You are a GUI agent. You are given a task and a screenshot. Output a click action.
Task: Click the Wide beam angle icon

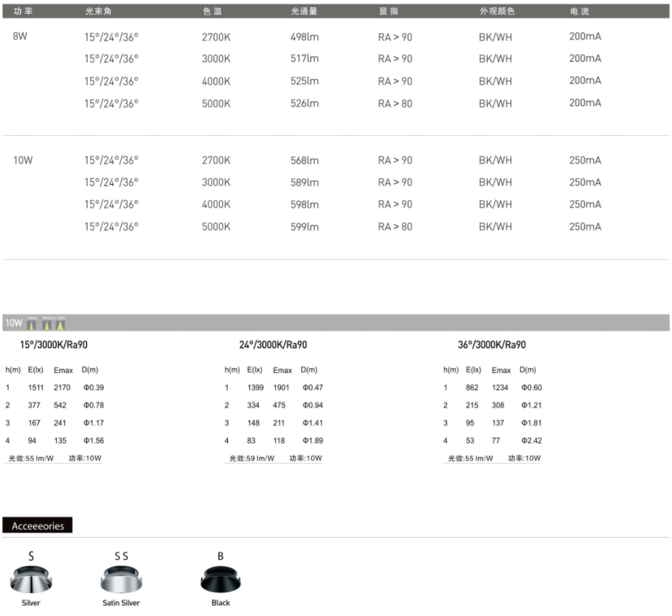[61, 324]
